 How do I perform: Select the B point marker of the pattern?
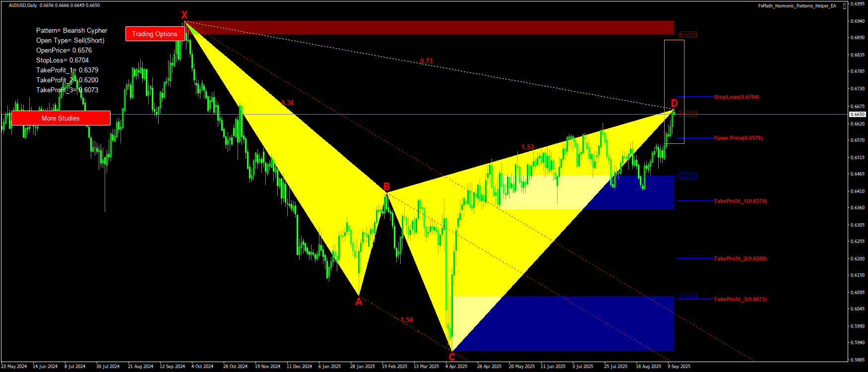pyautogui.click(x=386, y=187)
